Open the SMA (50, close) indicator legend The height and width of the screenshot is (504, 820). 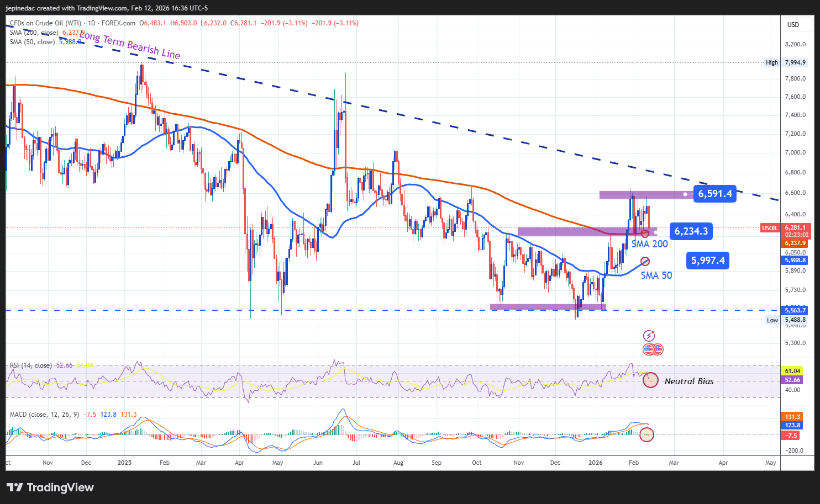click(31, 42)
